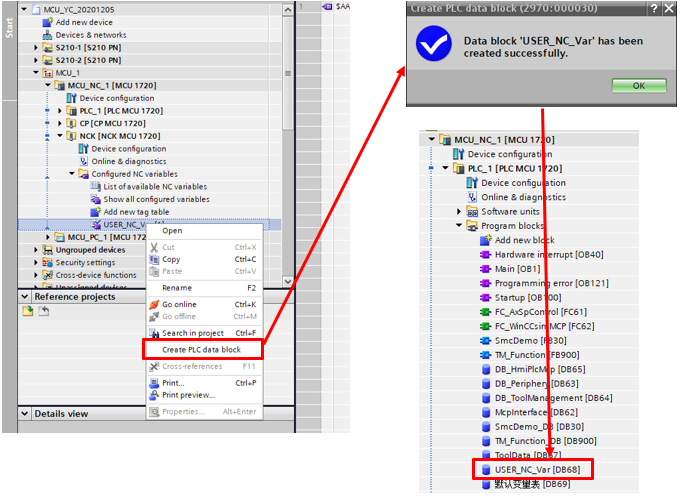Open Devices & networks icon
The height and width of the screenshot is (503, 690).
click(x=47, y=35)
